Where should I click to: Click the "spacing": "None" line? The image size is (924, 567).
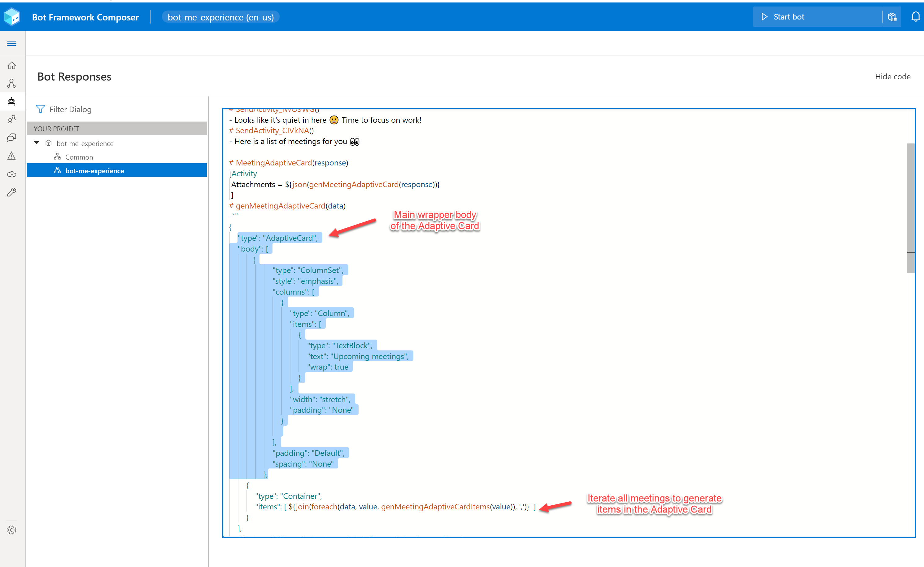(x=303, y=464)
